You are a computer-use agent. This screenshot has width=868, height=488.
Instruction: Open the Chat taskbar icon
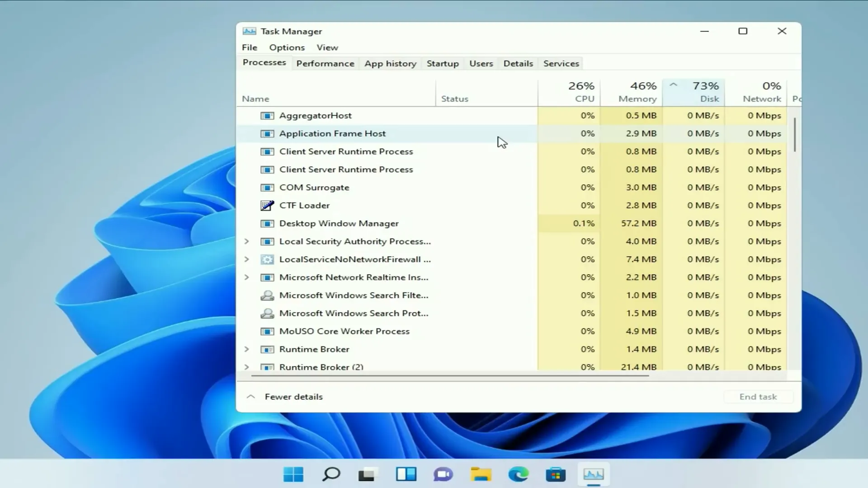tap(443, 474)
